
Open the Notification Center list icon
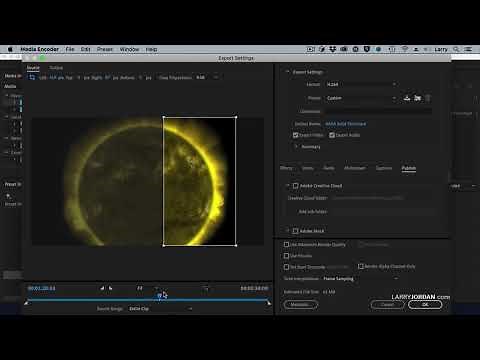pyautogui.click(x=468, y=49)
